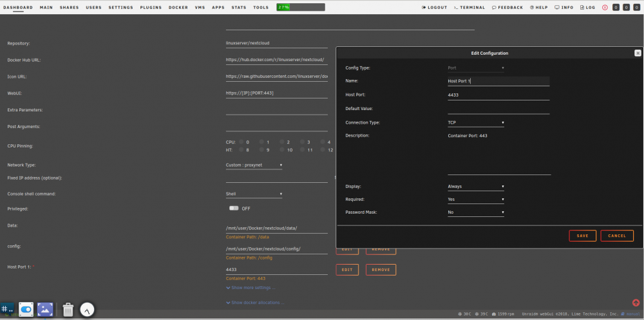The width and height of the screenshot is (644, 320).
Task: Launch the screenshot tool from the dock
Action: point(45,309)
